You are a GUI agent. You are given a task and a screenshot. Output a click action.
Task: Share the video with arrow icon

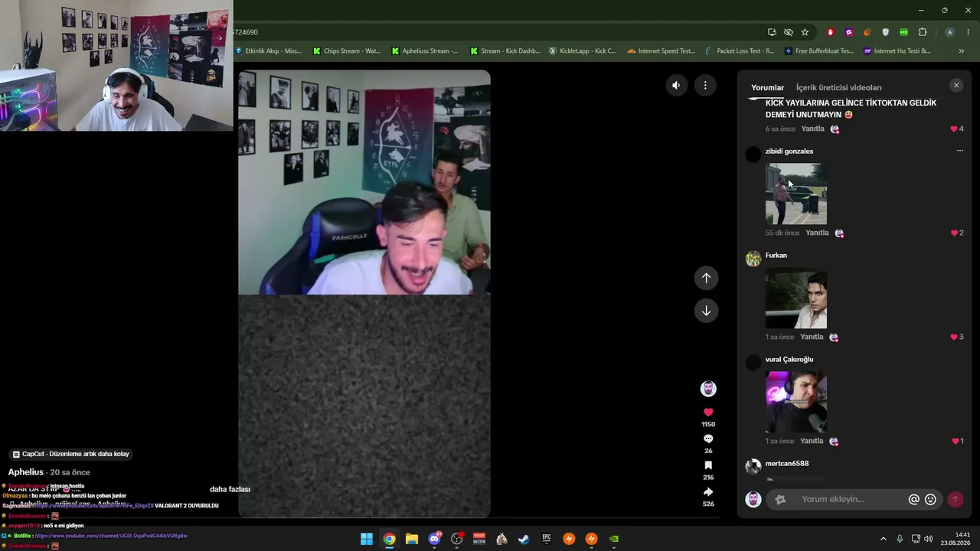(708, 492)
